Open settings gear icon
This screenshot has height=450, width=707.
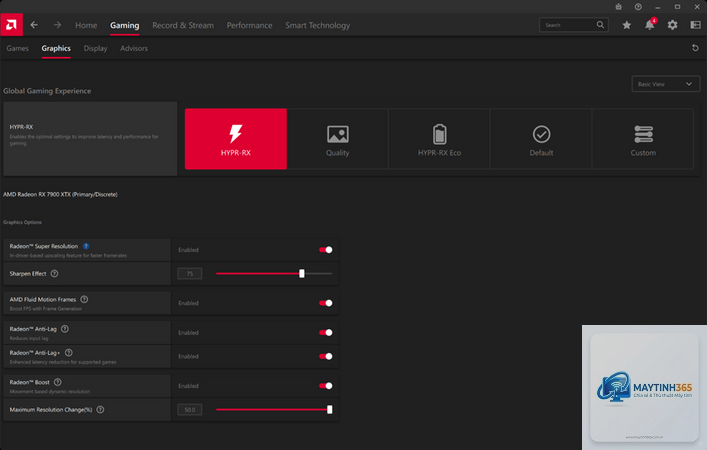point(672,25)
